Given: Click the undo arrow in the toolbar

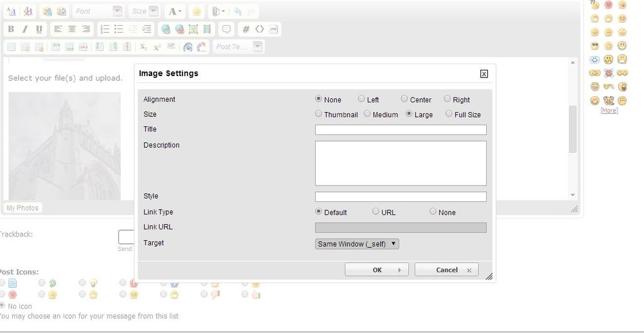Looking at the screenshot, I should 237,11.
